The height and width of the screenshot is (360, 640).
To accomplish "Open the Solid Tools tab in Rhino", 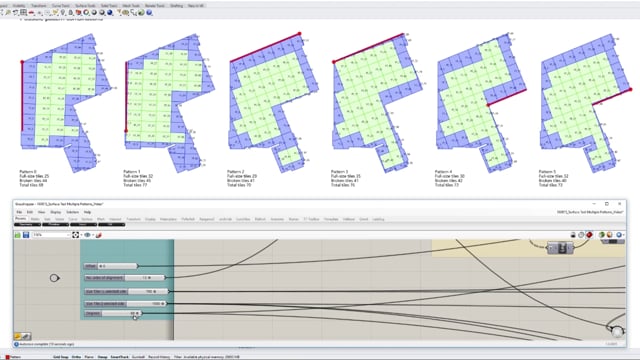I will coord(109,6).
